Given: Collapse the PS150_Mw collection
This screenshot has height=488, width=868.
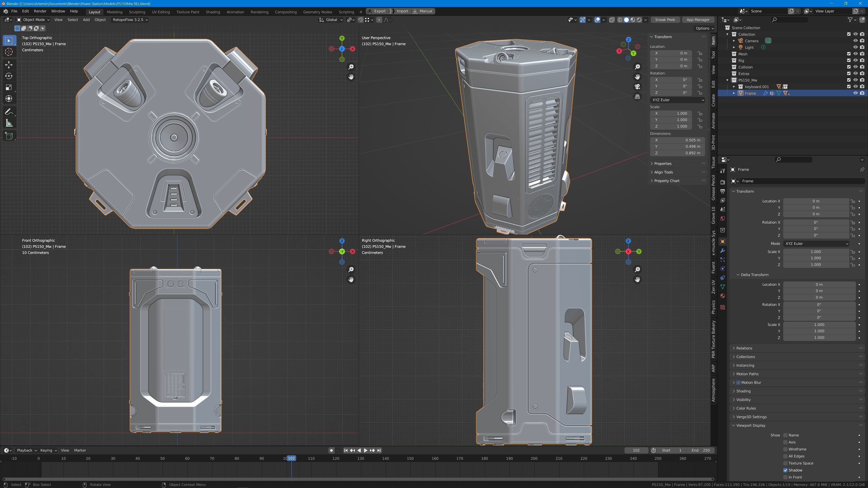Looking at the screenshot, I should click(x=727, y=80).
